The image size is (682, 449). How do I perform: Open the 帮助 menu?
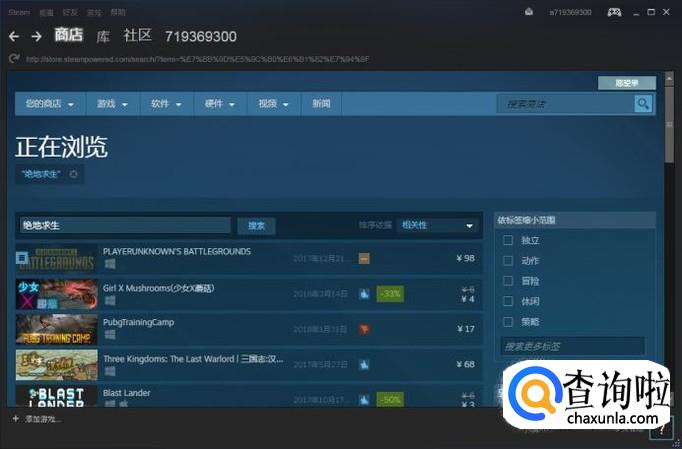[117, 12]
